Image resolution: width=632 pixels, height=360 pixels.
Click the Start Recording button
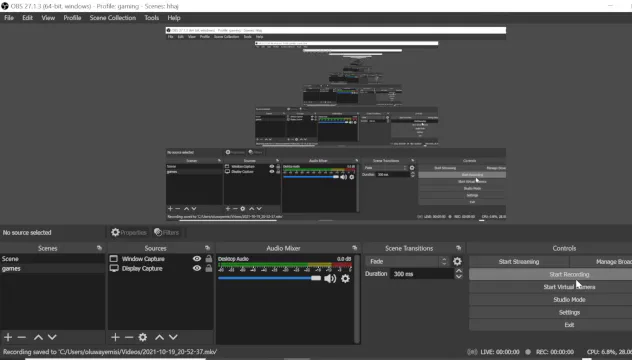coord(569,274)
